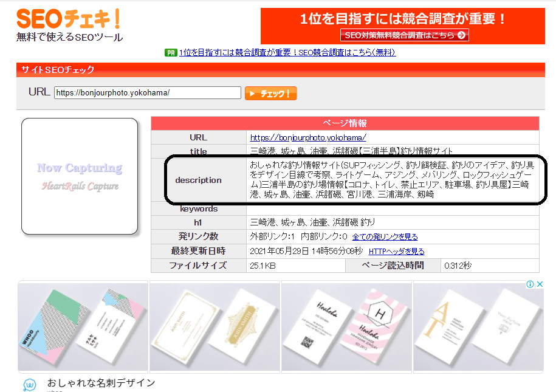Open SEO対策無料競合調査はこちら in the banner
The image size is (556, 392).
(403, 35)
